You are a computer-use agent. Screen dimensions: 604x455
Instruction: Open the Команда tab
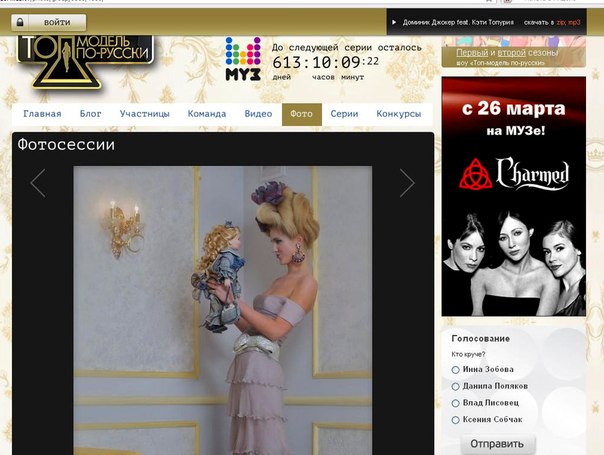click(x=207, y=114)
